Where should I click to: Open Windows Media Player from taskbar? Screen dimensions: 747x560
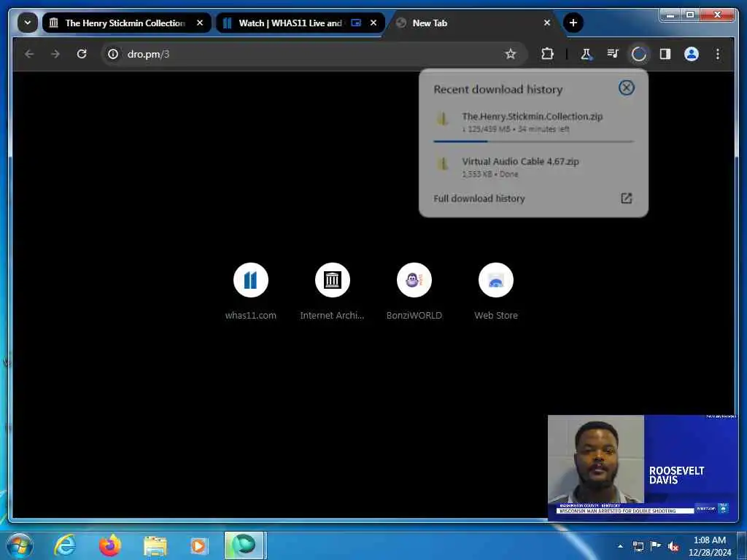[x=199, y=545]
